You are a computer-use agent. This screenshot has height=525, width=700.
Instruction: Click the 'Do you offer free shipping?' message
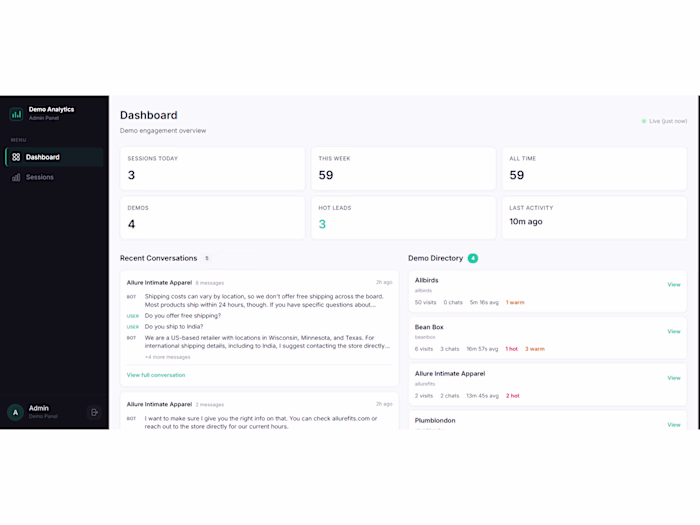tap(183, 316)
